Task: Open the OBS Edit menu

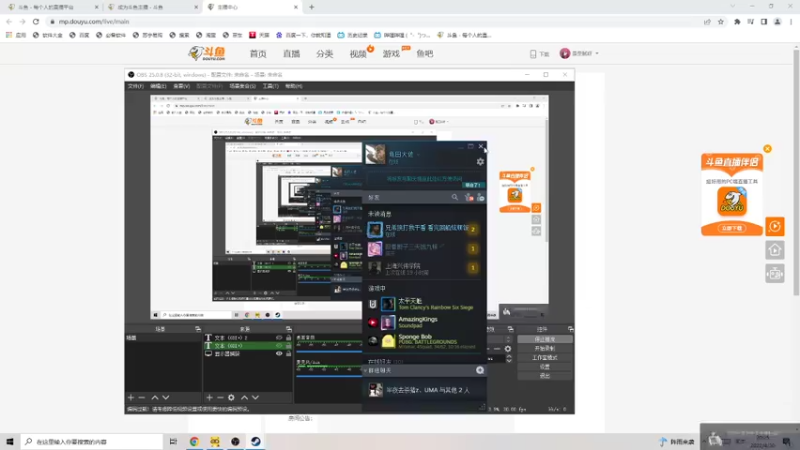Action: tap(158, 86)
